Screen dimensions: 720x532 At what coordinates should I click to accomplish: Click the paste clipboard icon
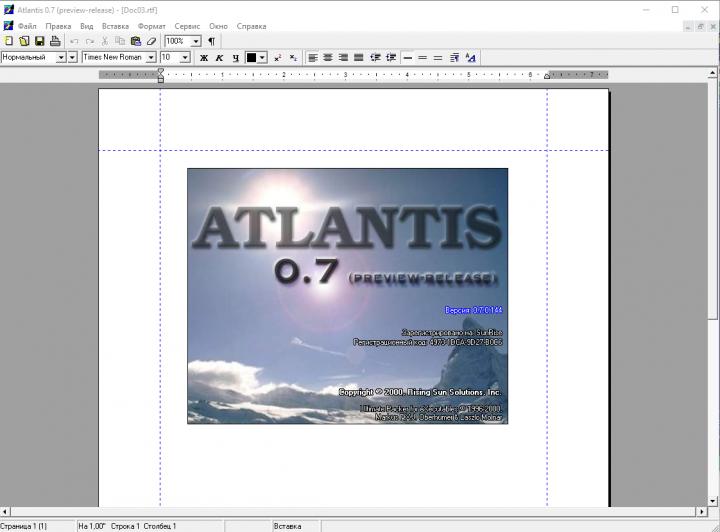(135, 41)
